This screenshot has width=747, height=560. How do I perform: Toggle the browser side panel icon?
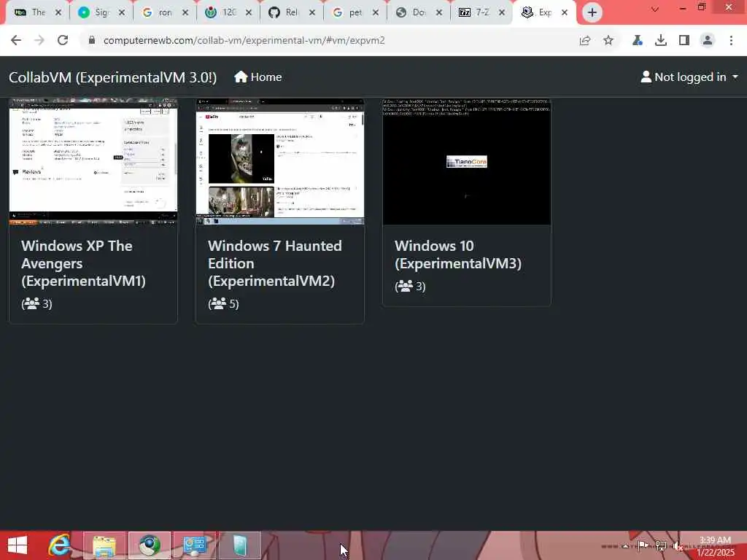point(684,41)
